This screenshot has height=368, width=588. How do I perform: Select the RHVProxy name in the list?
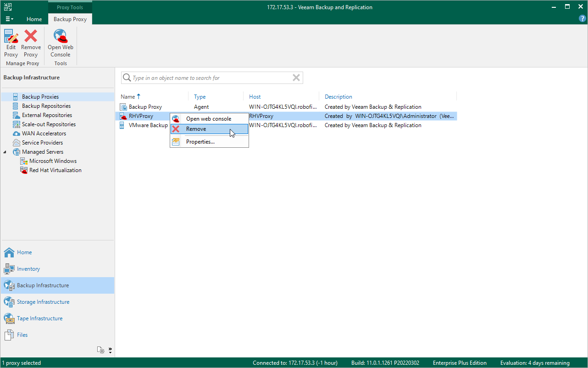coord(141,116)
